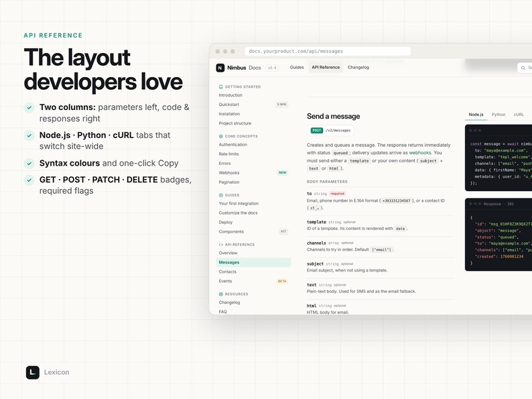Open the Webhooks sidebar link
The height and width of the screenshot is (399, 532).
[229, 173]
